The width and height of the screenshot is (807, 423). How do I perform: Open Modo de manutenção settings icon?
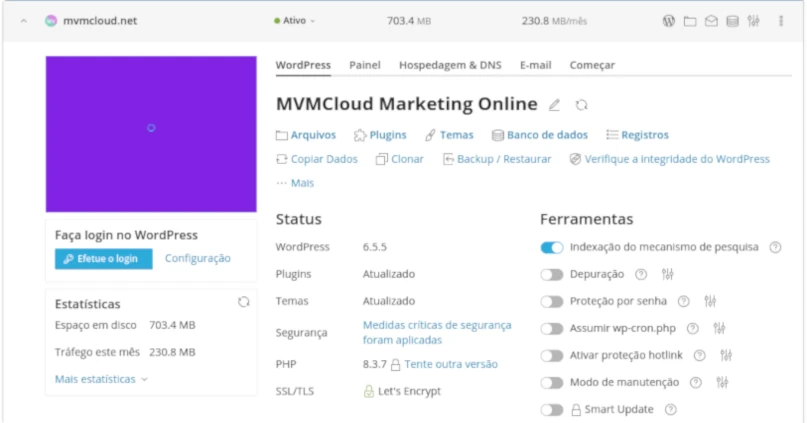[723, 382]
